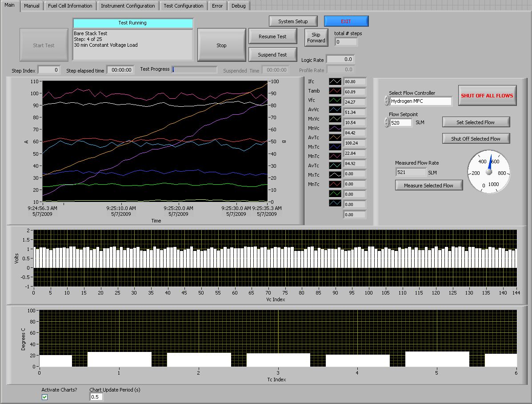Open the Instrument Configuration tab
The image size is (532, 404).
pyautogui.click(x=128, y=6)
